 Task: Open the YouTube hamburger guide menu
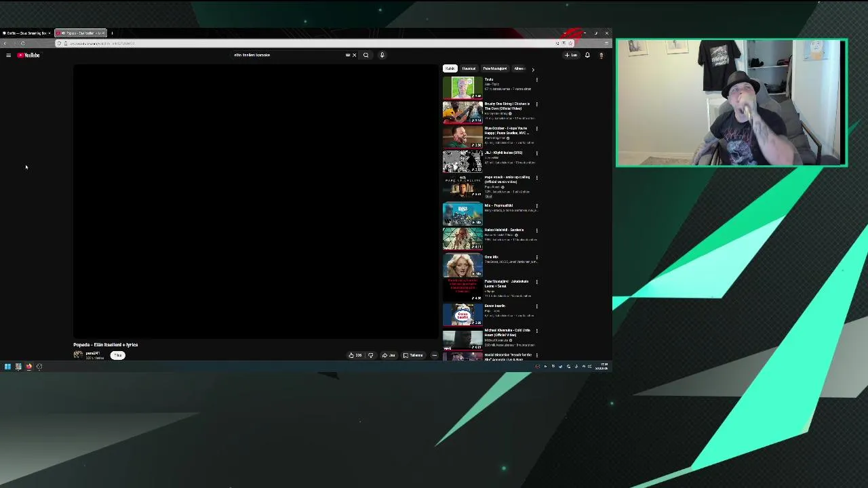[8, 56]
